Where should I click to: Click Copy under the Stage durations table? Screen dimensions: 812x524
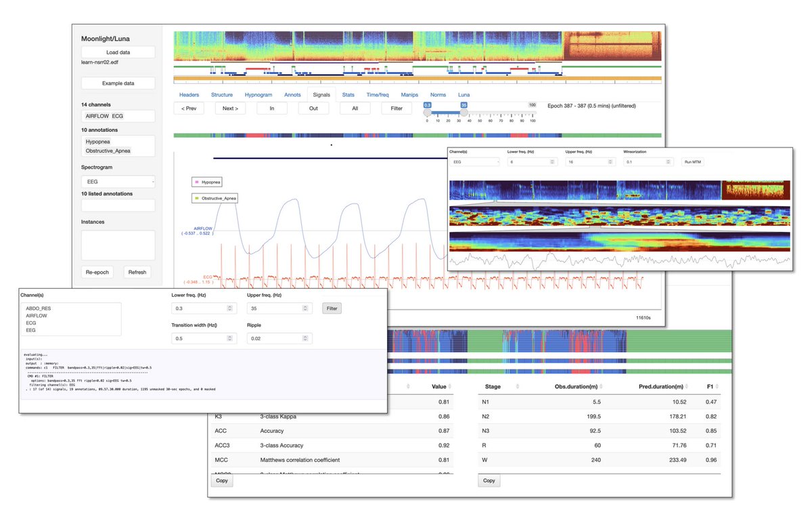click(x=489, y=481)
